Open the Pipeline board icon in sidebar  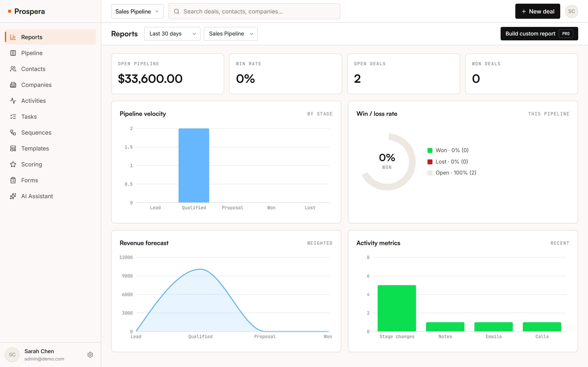click(13, 53)
